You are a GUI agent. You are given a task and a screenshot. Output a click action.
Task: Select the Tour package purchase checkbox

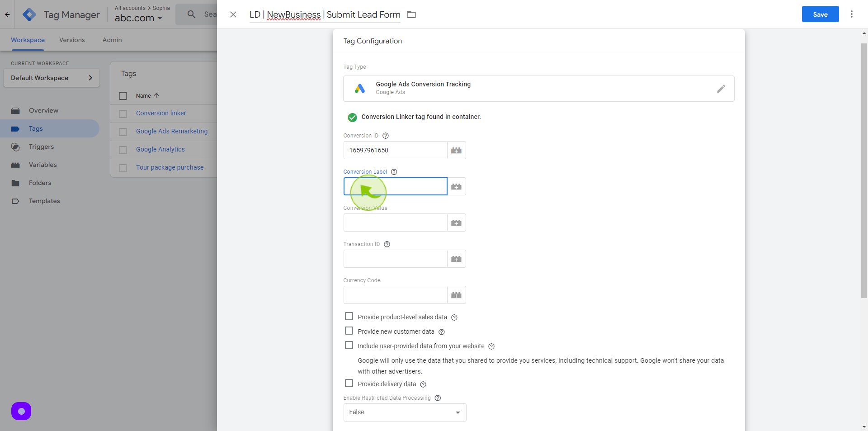[123, 168]
